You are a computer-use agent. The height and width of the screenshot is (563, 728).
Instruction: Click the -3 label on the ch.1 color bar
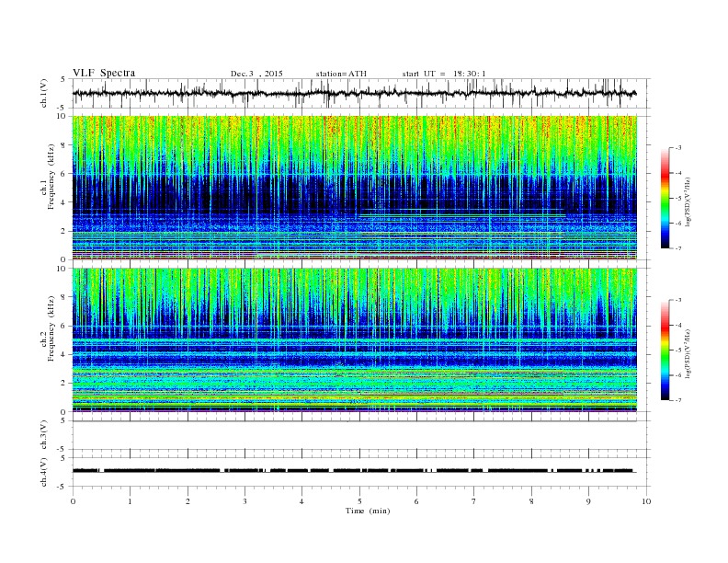point(678,148)
